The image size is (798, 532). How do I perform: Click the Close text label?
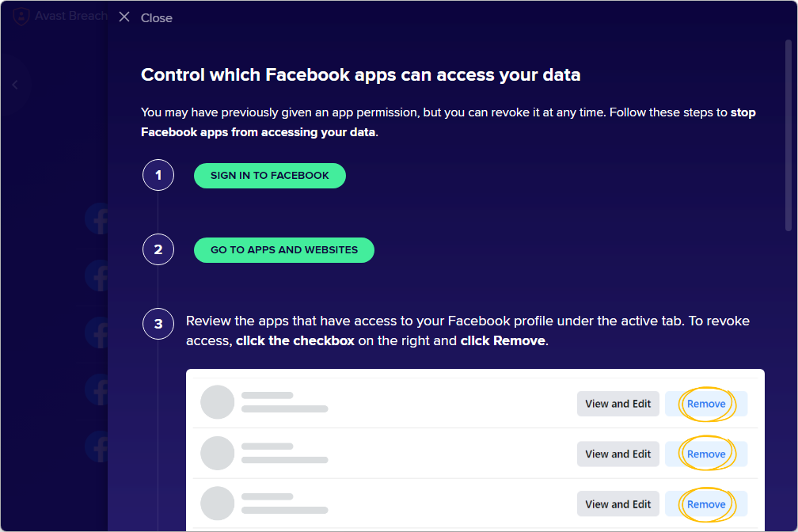pyautogui.click(x=157, y=17)
